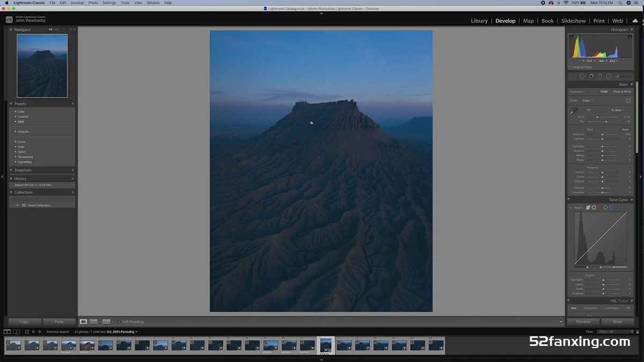Click the Auto tone button
644x362 pixels.
[x=625, y=129]
